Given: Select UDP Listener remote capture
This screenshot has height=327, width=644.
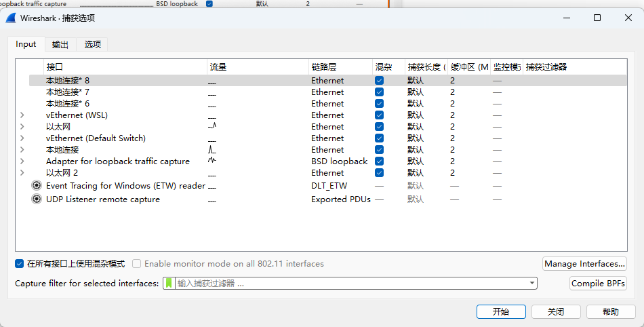Looking at the screenshot, I should [x=102, y=199].
